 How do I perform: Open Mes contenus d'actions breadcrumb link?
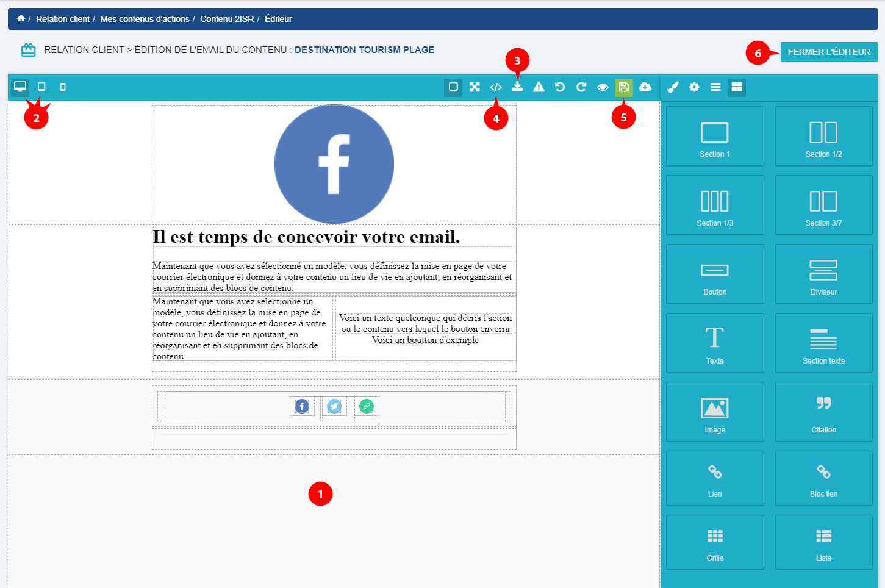(145, 19)
